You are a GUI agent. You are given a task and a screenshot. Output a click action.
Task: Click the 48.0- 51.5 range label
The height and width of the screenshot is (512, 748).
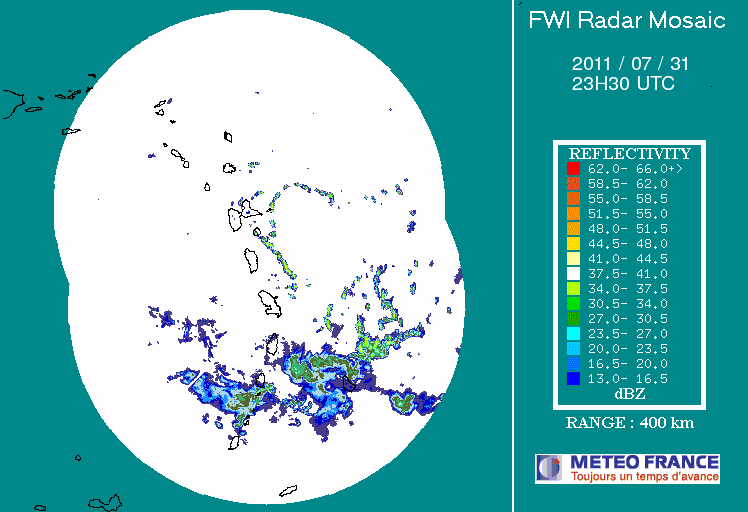point(627,229)
